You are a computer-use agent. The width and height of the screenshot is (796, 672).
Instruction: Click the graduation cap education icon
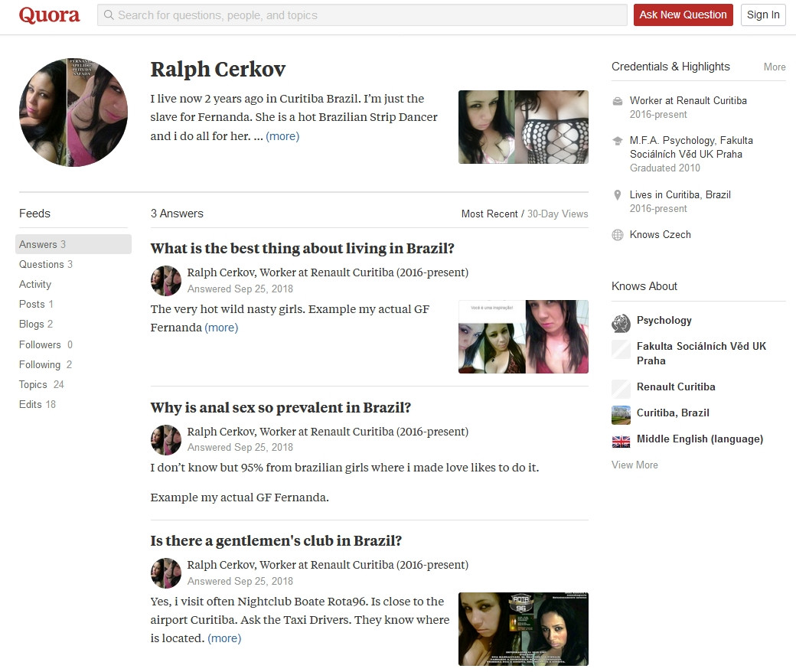click(618, 141)
